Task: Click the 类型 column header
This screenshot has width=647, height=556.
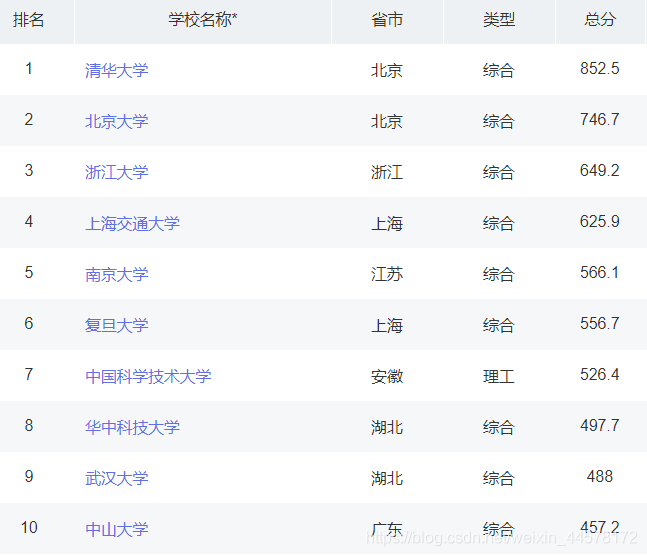Action: (x=499, y=19)
